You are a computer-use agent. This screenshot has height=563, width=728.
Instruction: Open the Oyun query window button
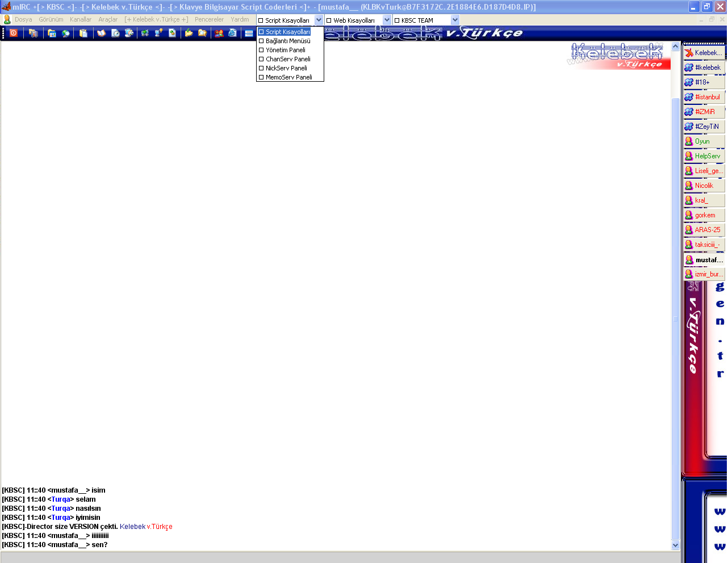[x=704, y=141]
